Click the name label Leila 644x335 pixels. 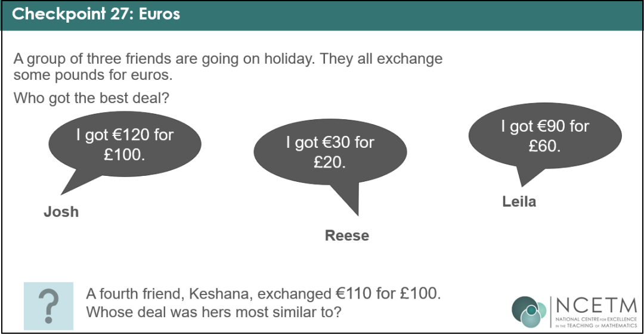(x=519, y=201)
